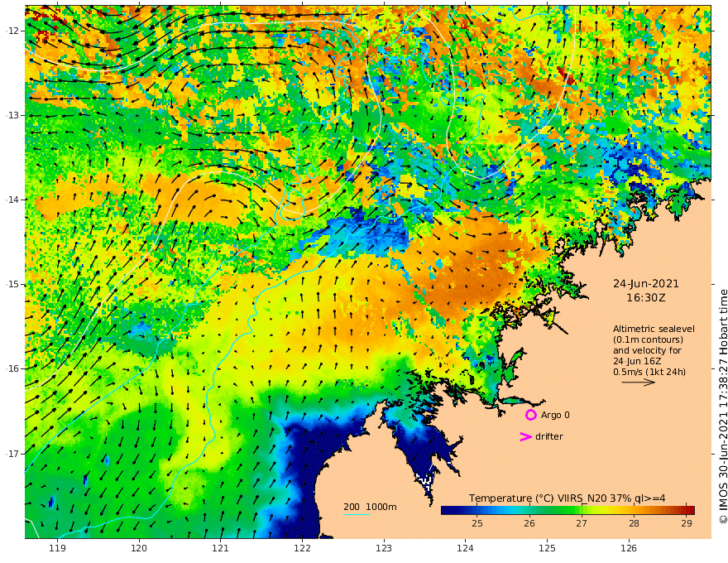Click the longitude axis label 123
Viewport: 728px width, 563px height.
(x=384, y=548)
